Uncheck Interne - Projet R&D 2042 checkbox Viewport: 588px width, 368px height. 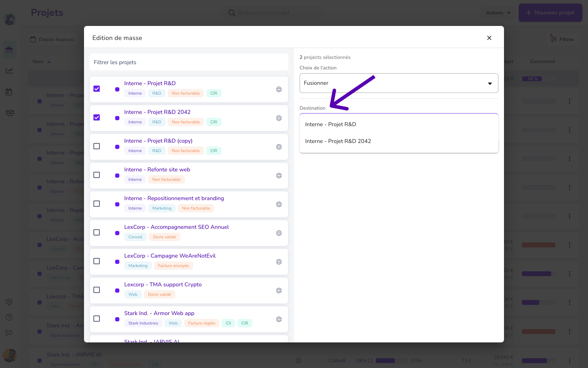97,117
